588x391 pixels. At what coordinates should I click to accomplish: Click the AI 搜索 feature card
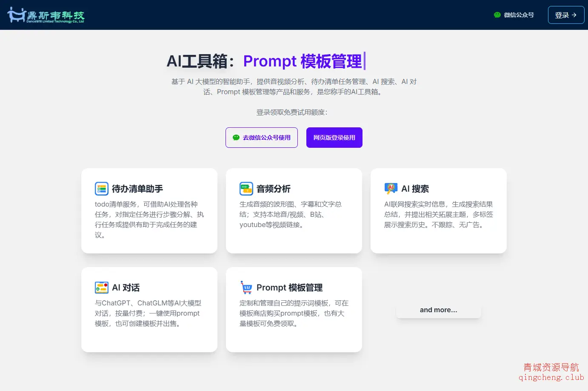click(438, 211)
